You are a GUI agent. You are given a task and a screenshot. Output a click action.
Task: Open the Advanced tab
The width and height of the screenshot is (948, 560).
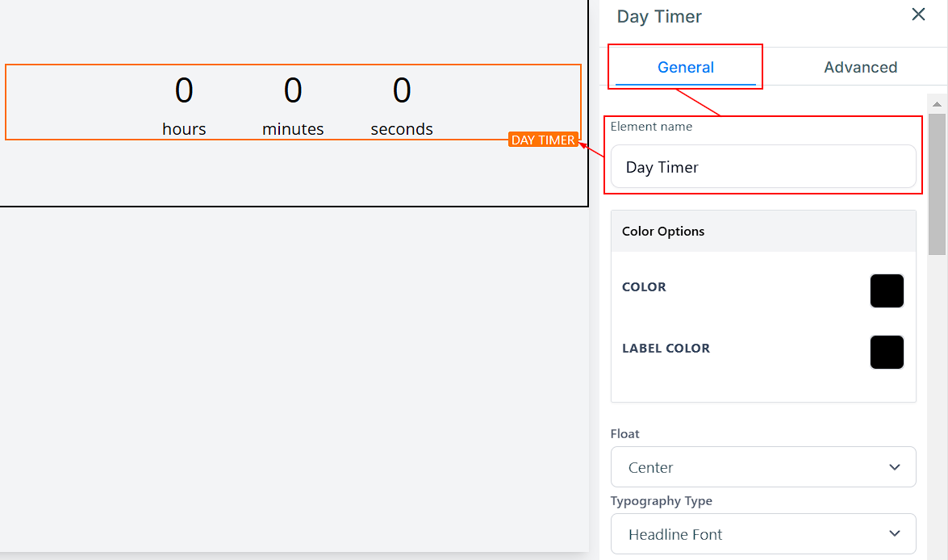point(860,67)
